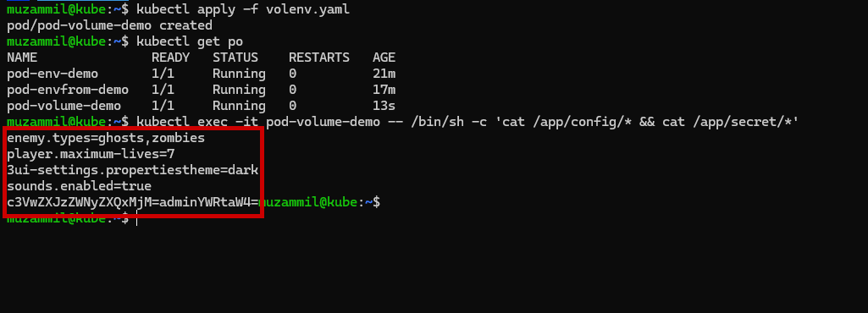This screenshot has width=868, height=313.
Task: Click the sounds.enabled=true line
Action: tap(79, 186)
